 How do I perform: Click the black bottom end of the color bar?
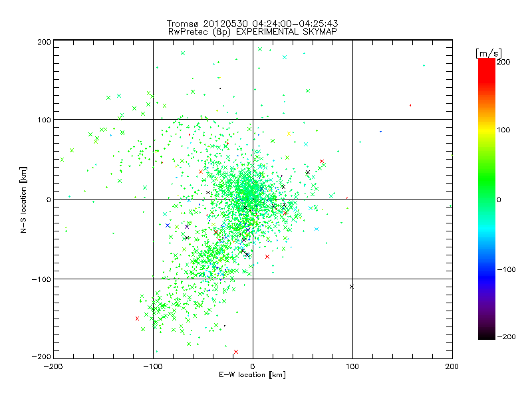[x=487, y=335]
